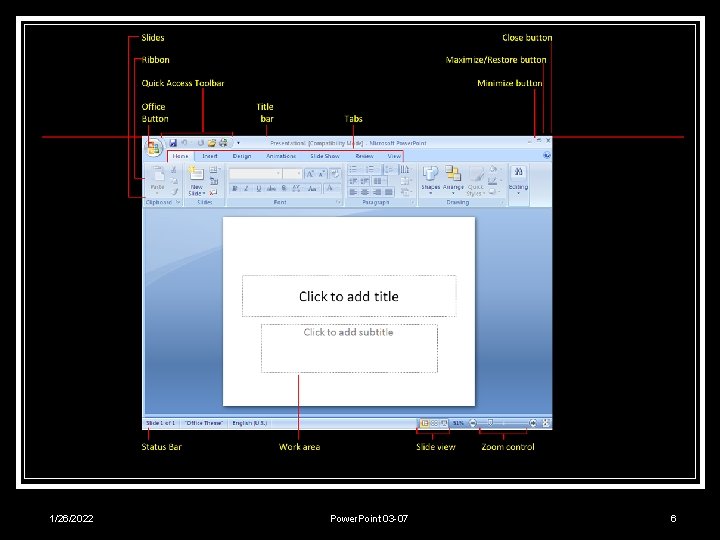Click the zoom slider handle
The image size is (720, 540).
(490, 422)
